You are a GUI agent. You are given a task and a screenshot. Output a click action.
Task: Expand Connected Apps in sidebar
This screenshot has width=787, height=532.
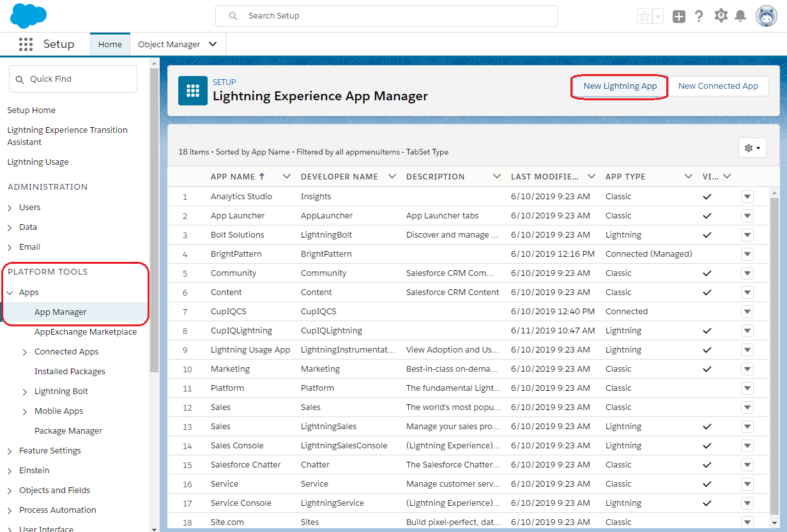pos(25,352)
